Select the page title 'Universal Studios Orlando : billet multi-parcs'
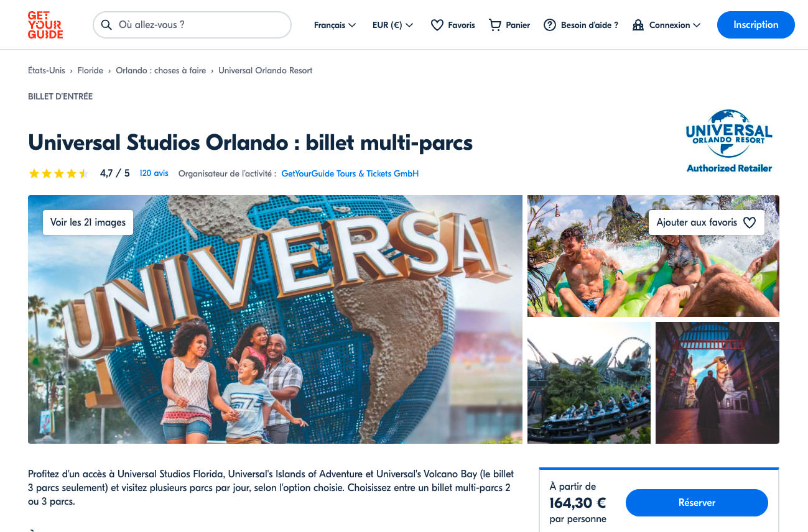Image resolution: width=808 pixels, height=532 pixels. point(251,142)
